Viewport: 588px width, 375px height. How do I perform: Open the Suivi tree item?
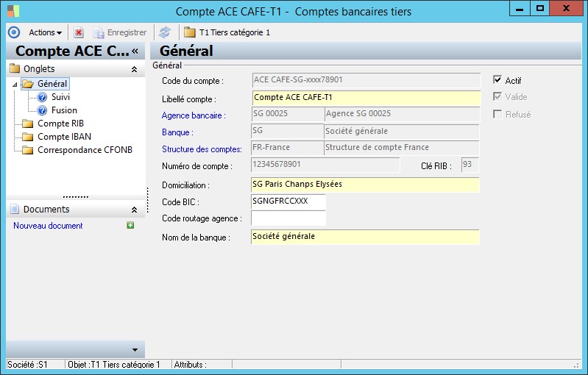pos(60,97)
